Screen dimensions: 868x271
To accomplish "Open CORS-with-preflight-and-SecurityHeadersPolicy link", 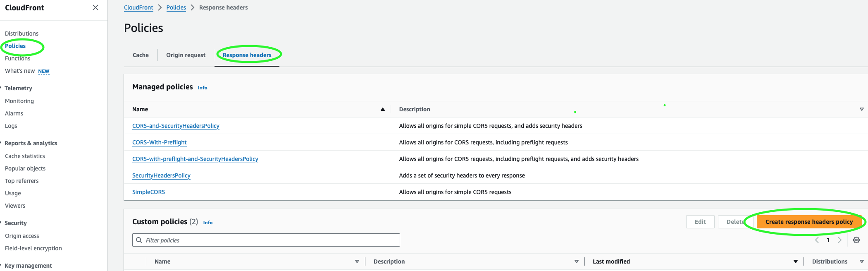I will [195, 159].
